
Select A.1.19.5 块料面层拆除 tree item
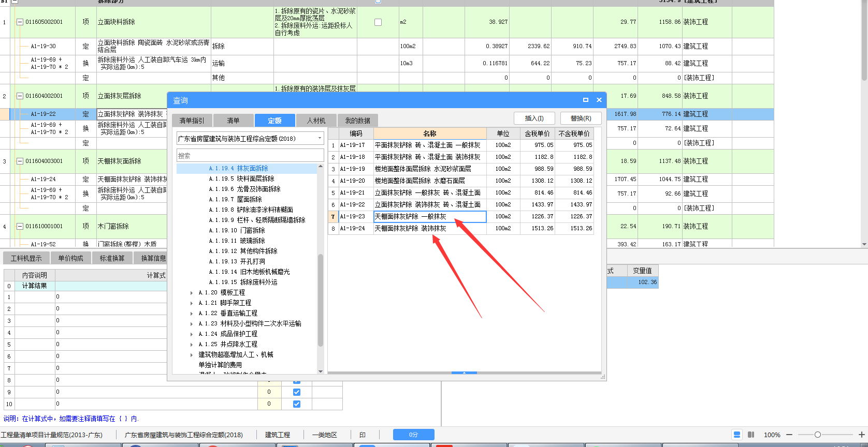pyautogui.click(x=241, y=178)
